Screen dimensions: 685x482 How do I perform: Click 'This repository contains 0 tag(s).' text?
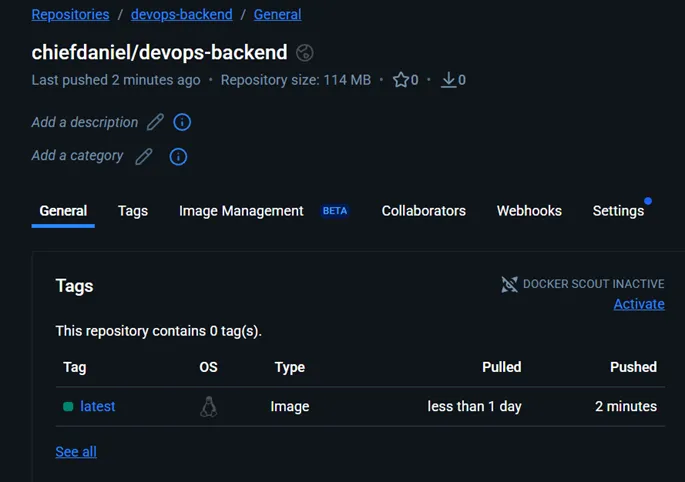pos(159,331)
